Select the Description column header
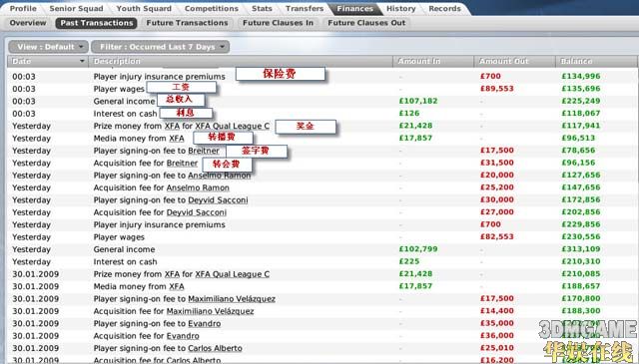Viewport: 639px width, 364px height. coord(241,61)
